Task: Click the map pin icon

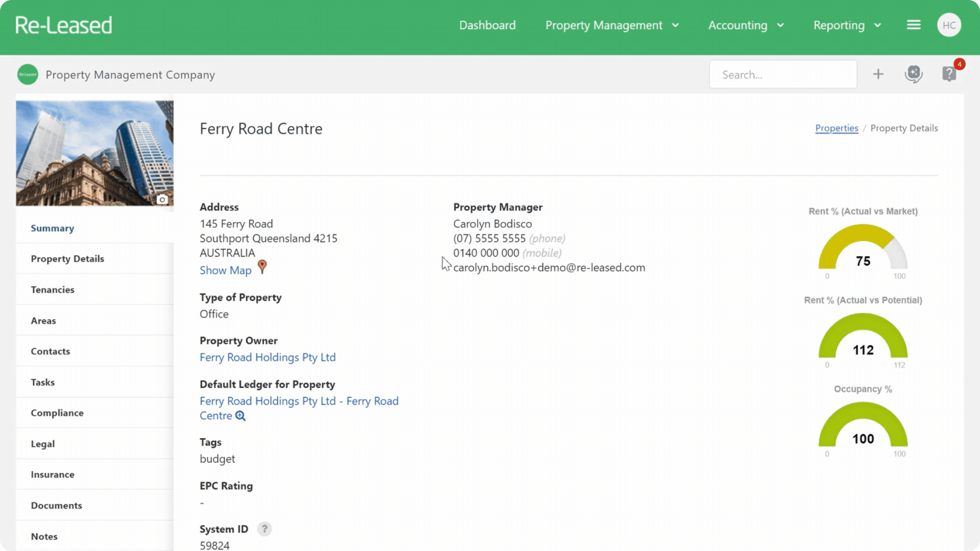Action: click(262, 267)
